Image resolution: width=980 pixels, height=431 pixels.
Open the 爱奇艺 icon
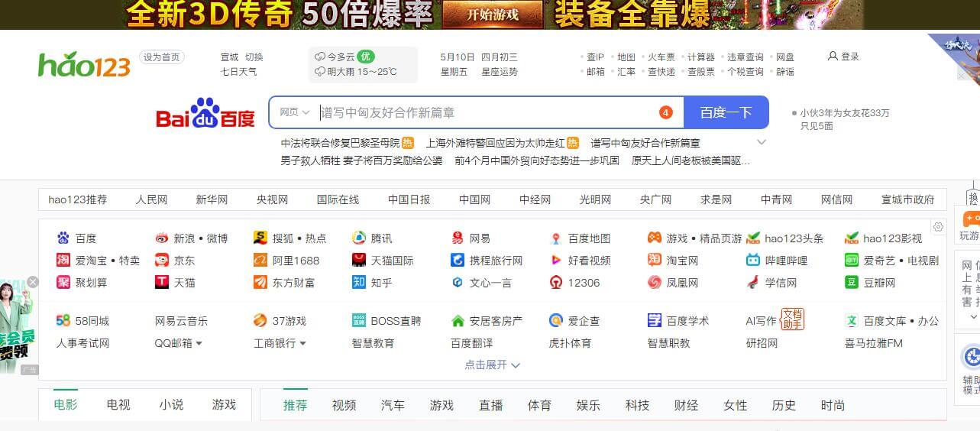point(852,261)
